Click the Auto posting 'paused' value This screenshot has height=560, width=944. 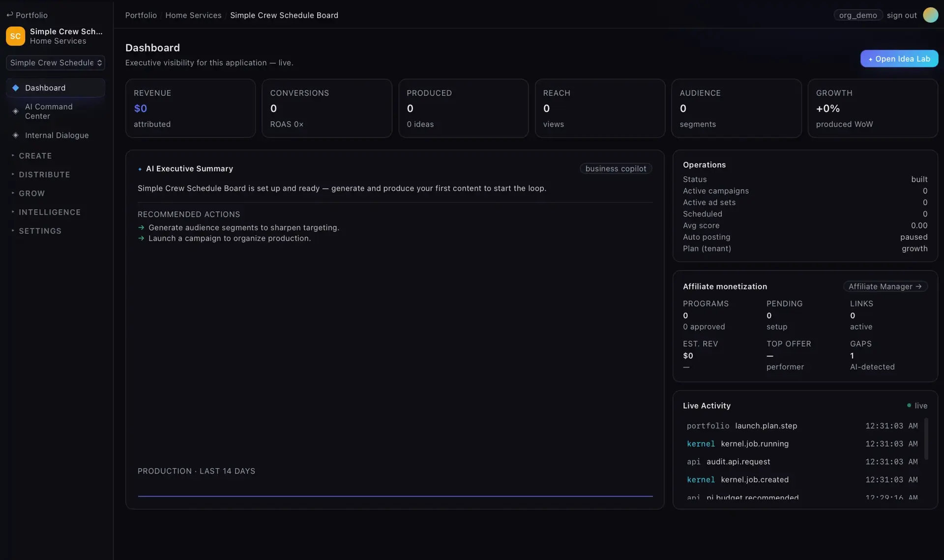pos(914,237)
